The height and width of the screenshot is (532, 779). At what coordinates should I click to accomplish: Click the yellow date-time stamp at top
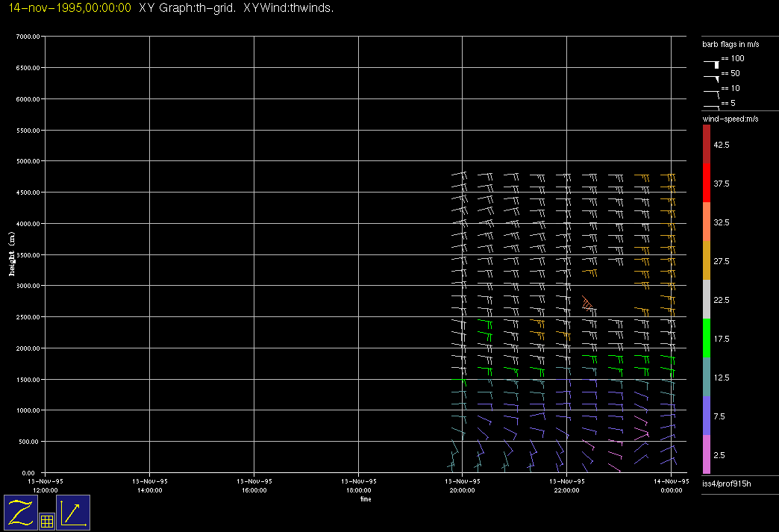pos(66,8)
